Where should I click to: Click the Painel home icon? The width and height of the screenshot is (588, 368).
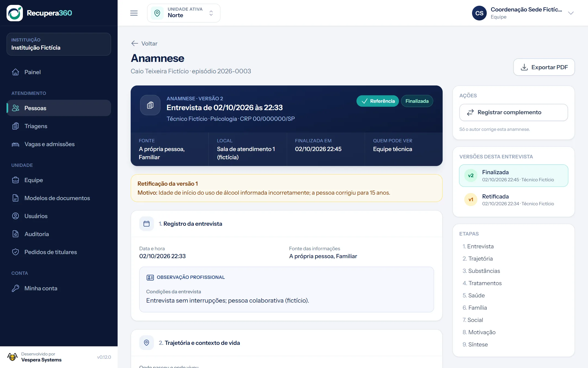point(16,72)
